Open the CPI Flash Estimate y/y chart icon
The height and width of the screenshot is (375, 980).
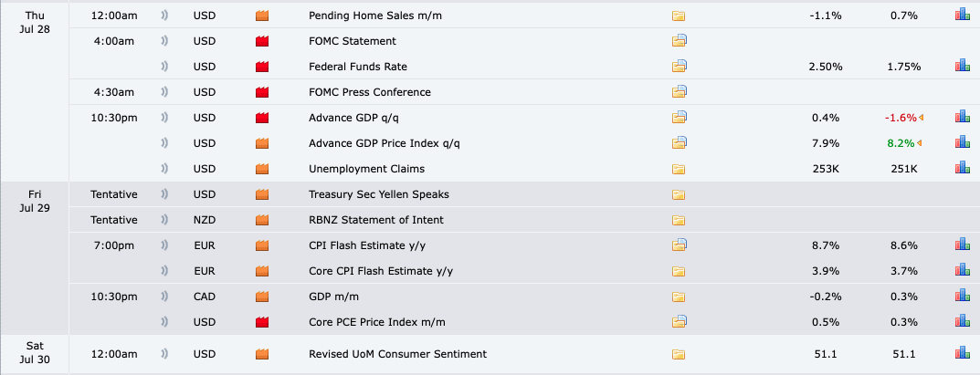coord(961,245)
